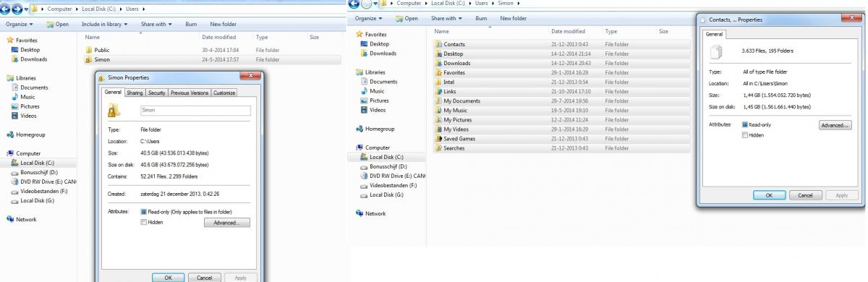This screenshot has height=282, width=868.
Task: Click Open in Simon window toolbar
Action: tap(407, 18)
